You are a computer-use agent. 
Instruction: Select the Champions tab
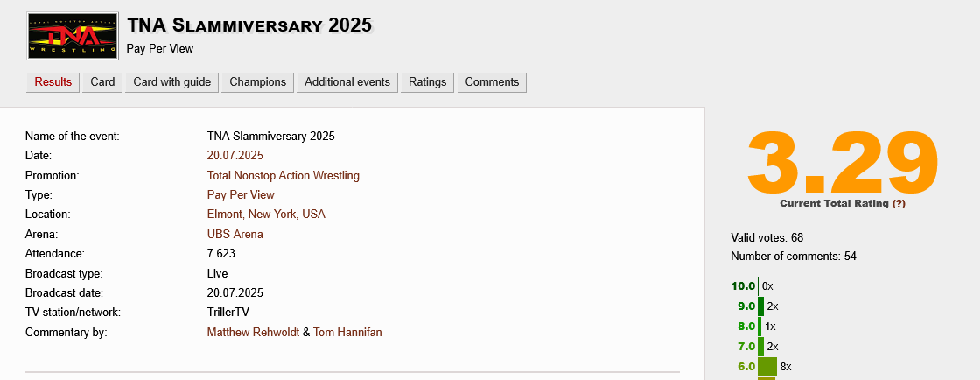257,82
